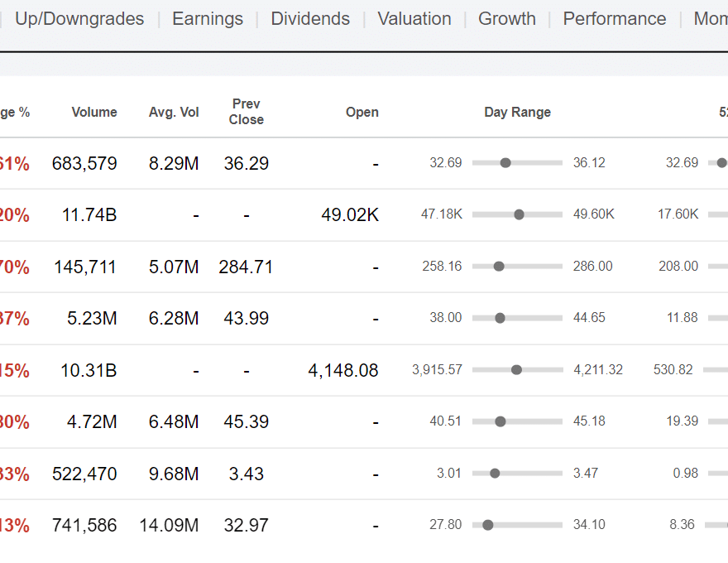Viewport: 728px width, 563px height.
Task: Select previous close 3.43
Action: coord(246,474)
